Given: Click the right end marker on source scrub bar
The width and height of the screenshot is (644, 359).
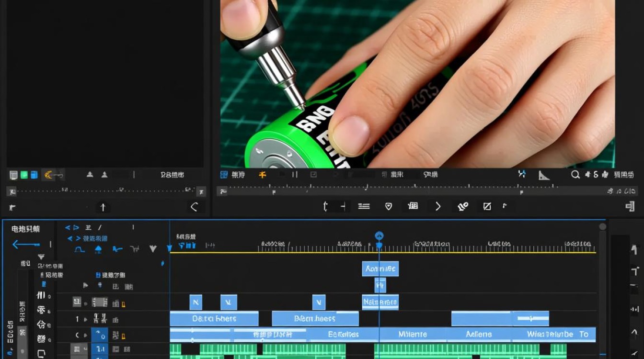Looking at the screenshot, I should click(x=201, y=191).
